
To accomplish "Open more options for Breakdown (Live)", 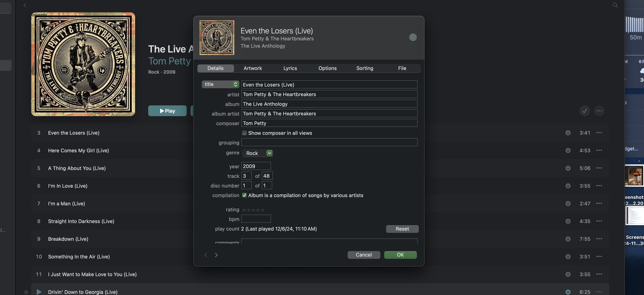I will (599, 239).
